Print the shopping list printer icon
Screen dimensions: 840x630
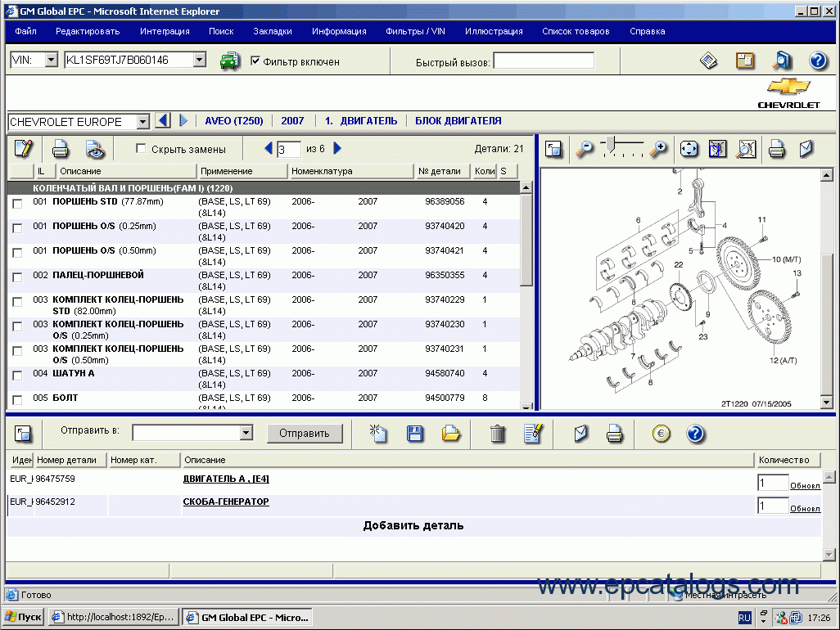coord(615,433)
